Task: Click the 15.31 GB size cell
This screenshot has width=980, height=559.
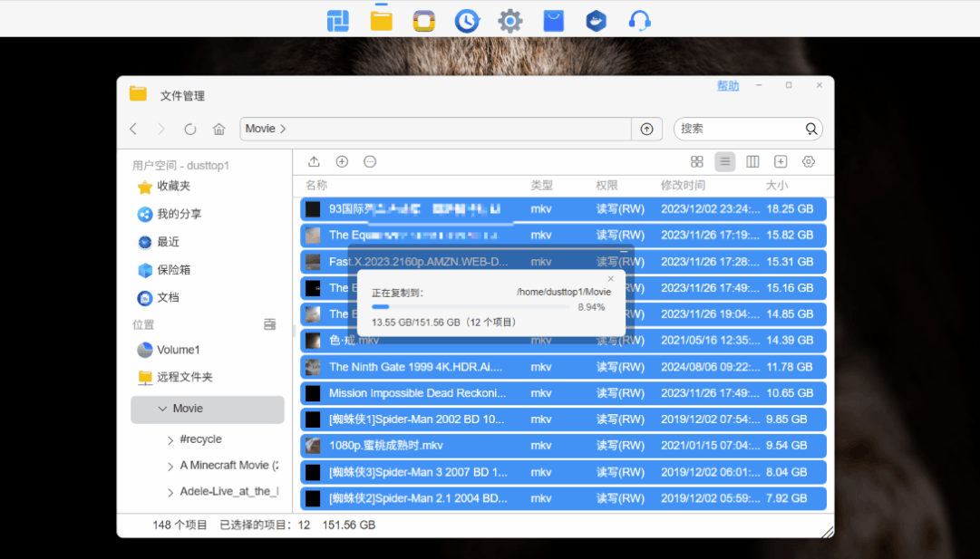Action: coord(790,262)
